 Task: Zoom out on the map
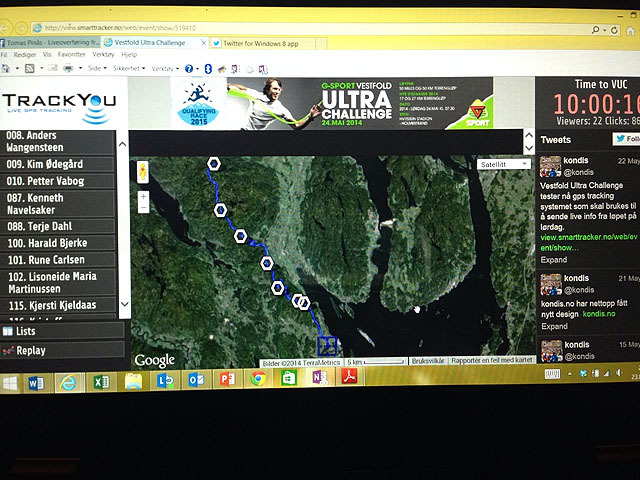[143, 208]
